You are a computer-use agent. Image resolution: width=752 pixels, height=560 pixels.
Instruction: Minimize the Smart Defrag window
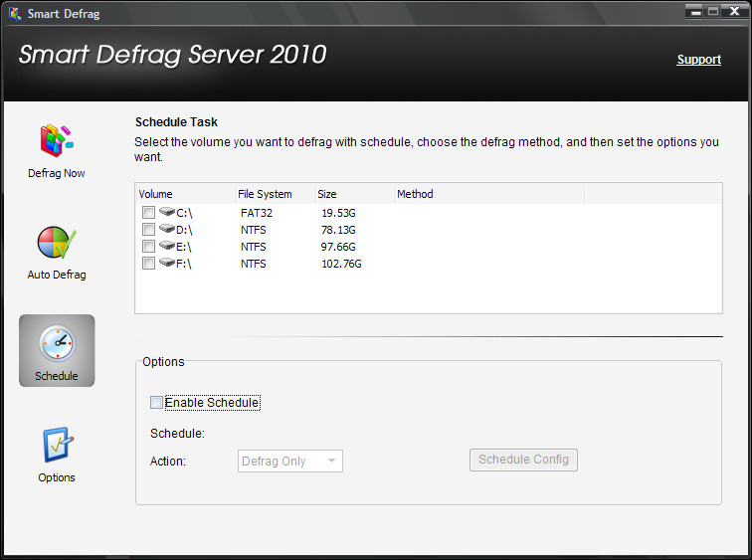(695, 11)
